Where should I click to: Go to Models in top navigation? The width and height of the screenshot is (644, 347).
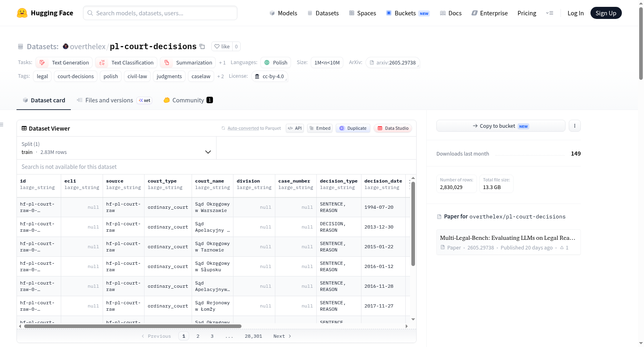tap(283, 13)
